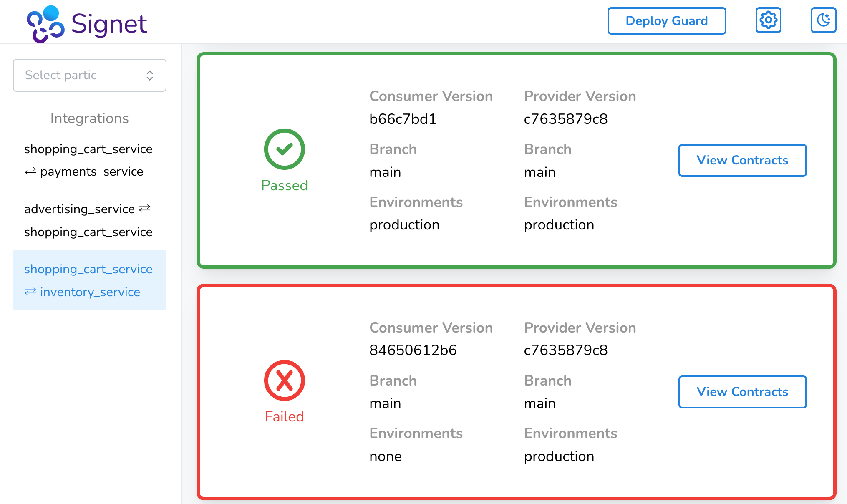This screenshot has height=504, width=847.
Task: Click arrows icon beside inventory_service
Action: point(30,292)
